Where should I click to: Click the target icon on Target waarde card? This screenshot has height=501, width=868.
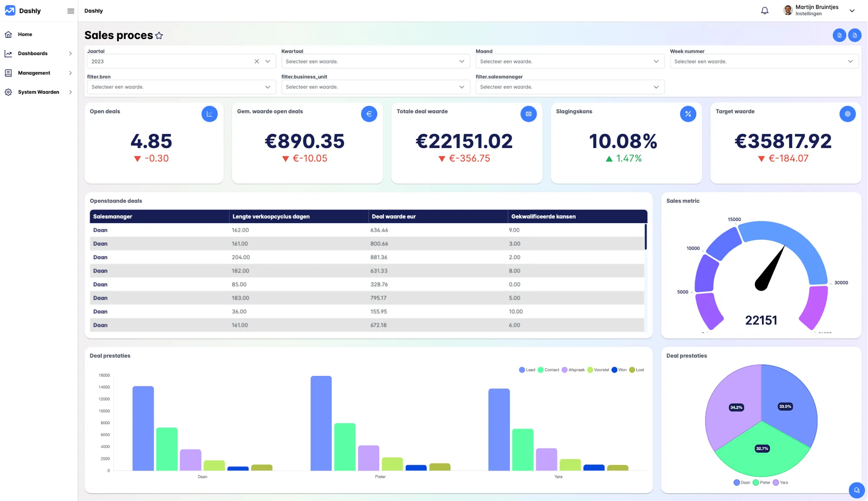coord(847,114)
